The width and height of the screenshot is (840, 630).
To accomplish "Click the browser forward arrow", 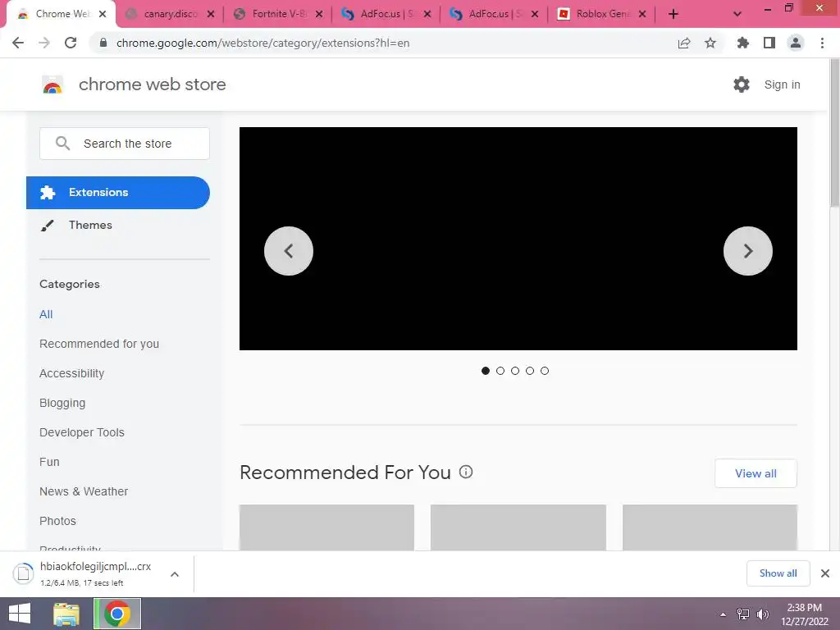I will click(44, 43).
